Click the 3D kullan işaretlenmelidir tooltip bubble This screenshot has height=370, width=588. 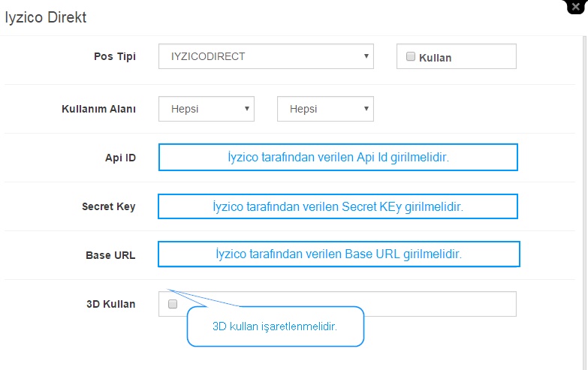click(276, 326)
